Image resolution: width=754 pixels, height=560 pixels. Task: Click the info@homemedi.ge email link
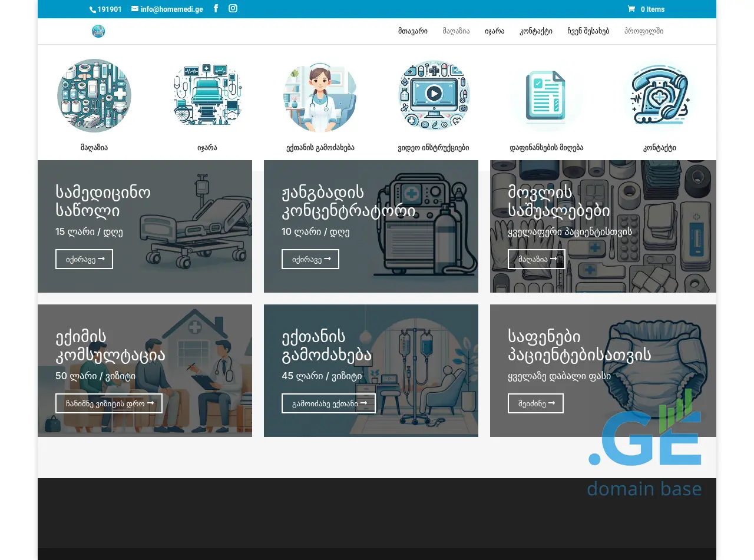point(167,9)
